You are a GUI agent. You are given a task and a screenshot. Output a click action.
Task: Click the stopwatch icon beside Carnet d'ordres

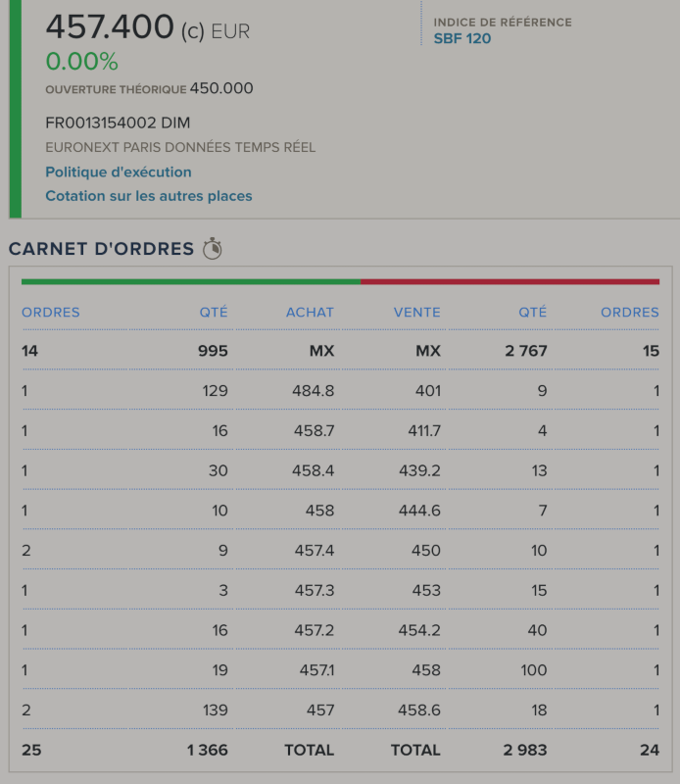[x=213, y=249]
